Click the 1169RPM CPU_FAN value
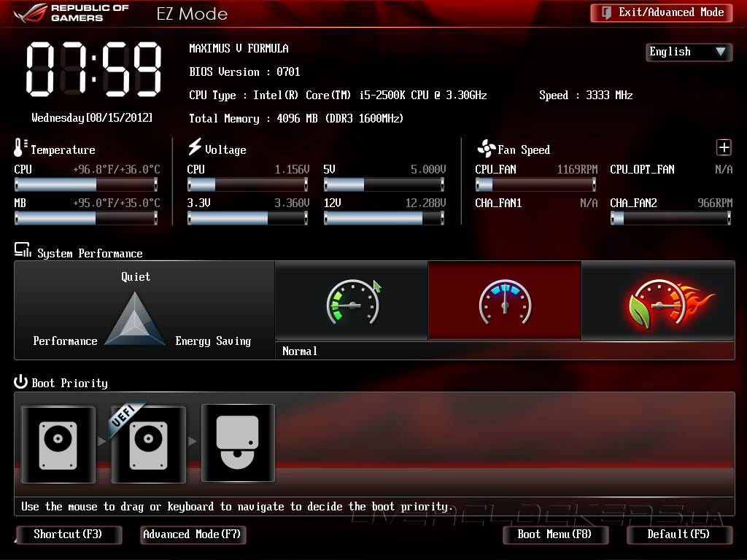Viewport: 747px width, 560px height. (578, 169)
